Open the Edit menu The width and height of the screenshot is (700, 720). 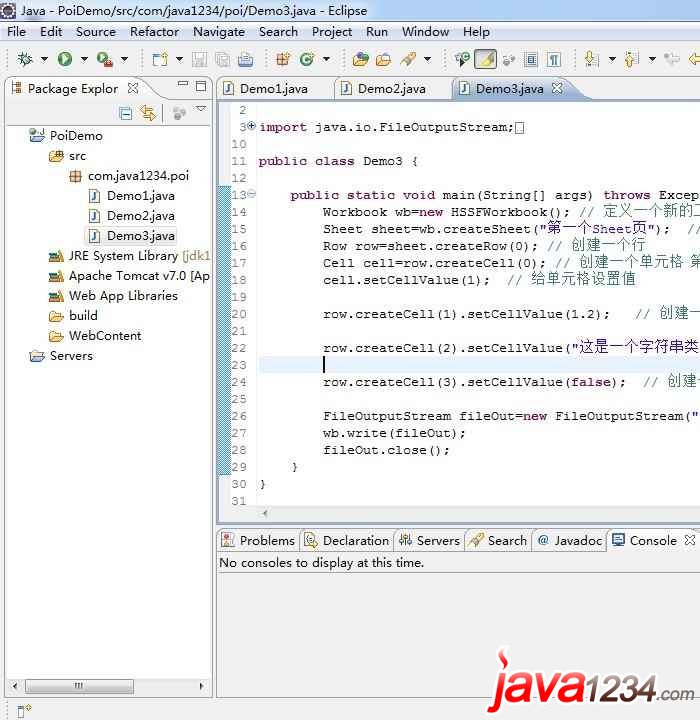point(51,32)
